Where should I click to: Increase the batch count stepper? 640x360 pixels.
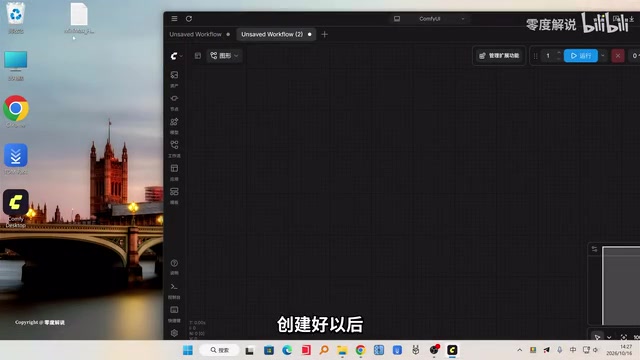tap(559, 53)
